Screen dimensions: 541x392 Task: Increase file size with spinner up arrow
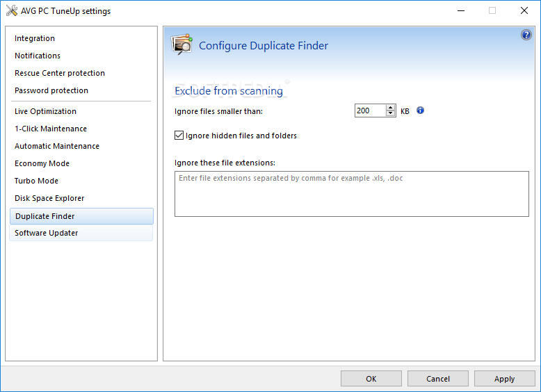tap(390, 108)
